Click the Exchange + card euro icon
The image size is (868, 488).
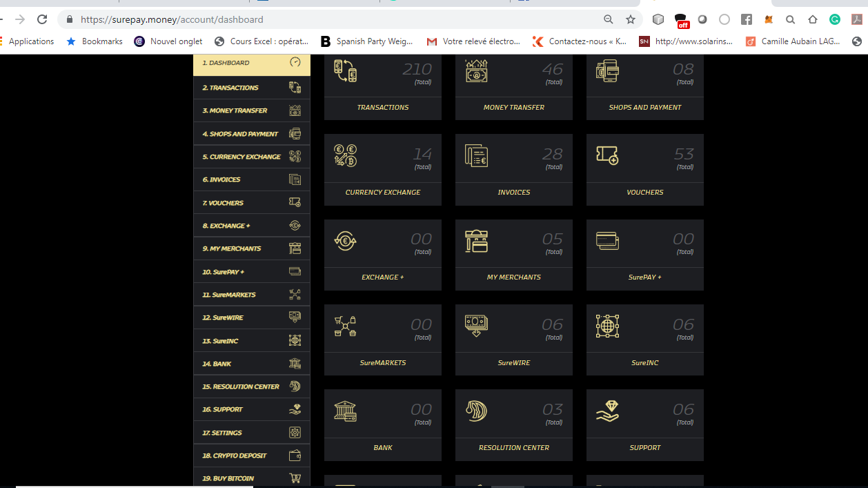[x=345, y=240]
